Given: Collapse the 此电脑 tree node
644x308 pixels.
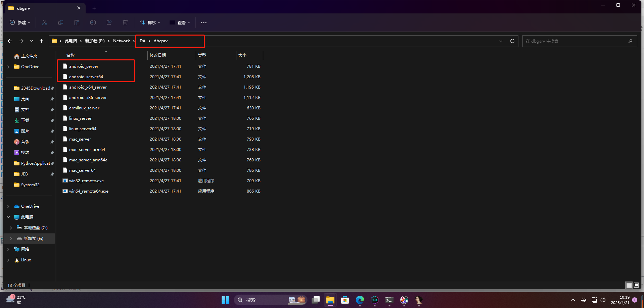Looking at the screenshot, I should click(x=8, y=217).
